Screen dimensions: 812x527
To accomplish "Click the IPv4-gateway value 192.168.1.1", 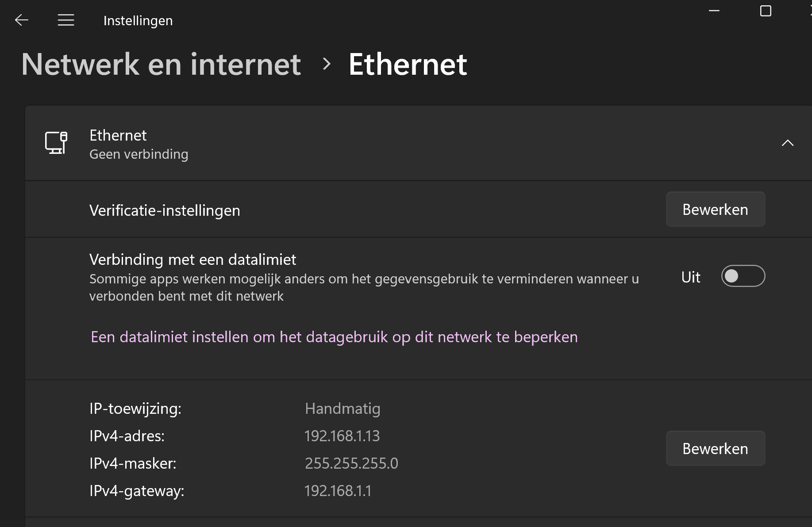I will 338,491.
